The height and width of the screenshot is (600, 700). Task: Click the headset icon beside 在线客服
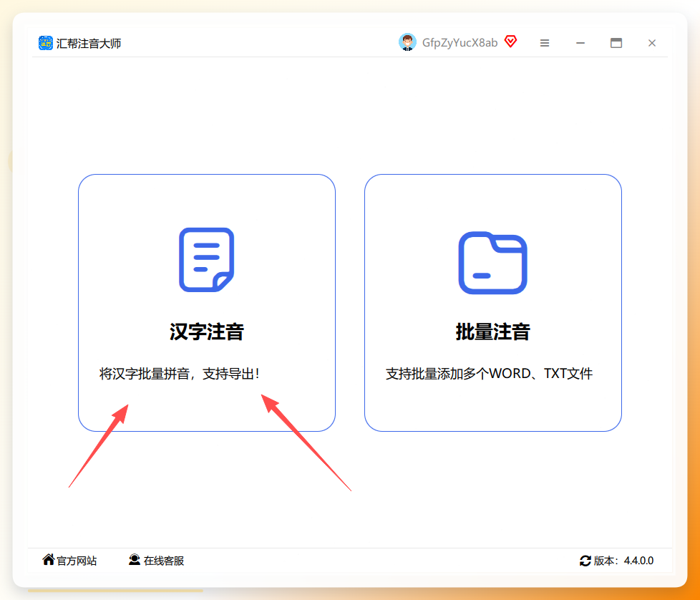tap(135, 559)
